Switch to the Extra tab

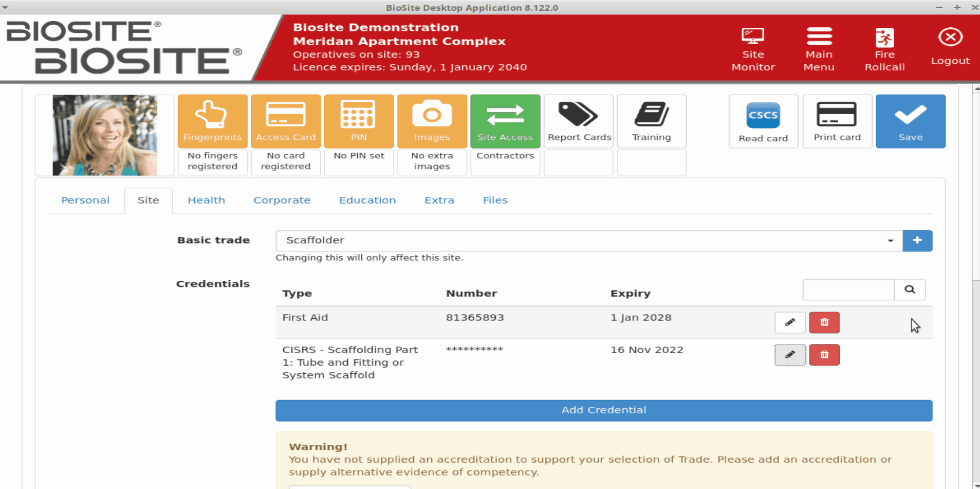point(439,201)
